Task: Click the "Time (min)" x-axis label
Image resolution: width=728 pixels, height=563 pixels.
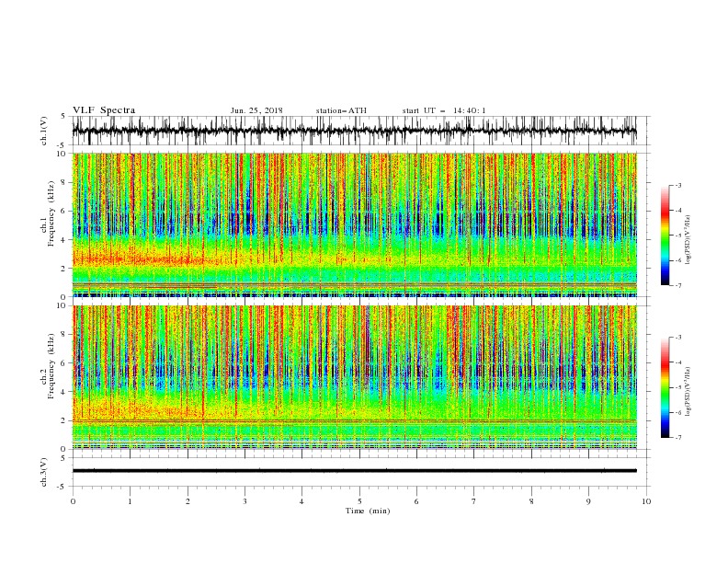Action: (368, 511)
